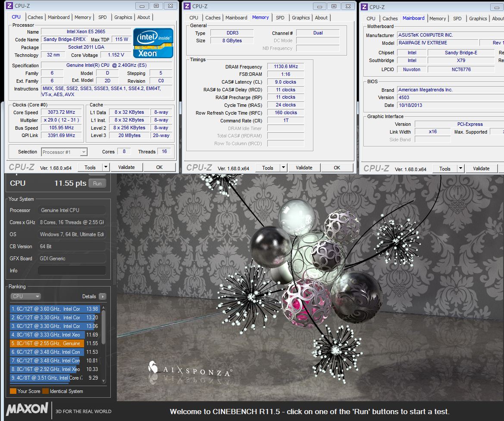Expand Tools dropdown arrow in middle CPU-Z window
This screenshot has height=421, width=504.
[x=283, y=168]
